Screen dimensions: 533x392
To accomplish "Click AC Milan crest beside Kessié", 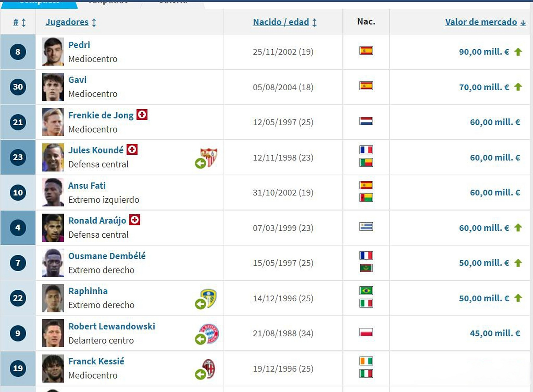I will [210, 368].
